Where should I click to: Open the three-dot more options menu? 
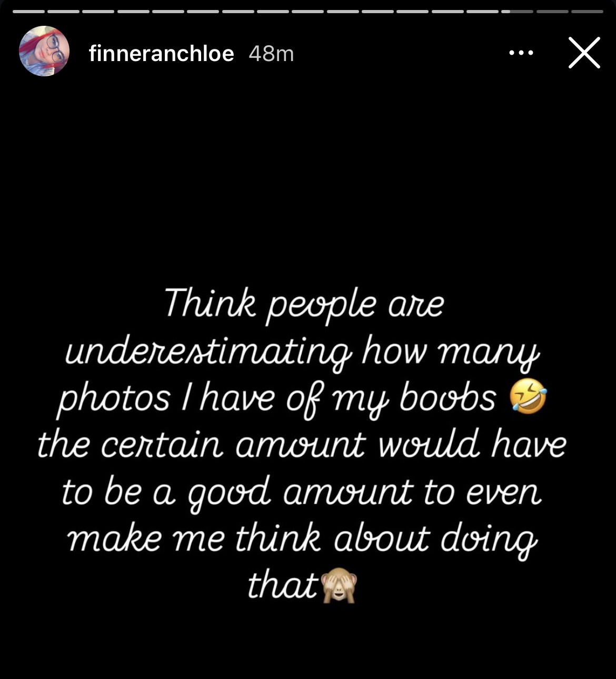pyautogui.click(x=521, y=53)
